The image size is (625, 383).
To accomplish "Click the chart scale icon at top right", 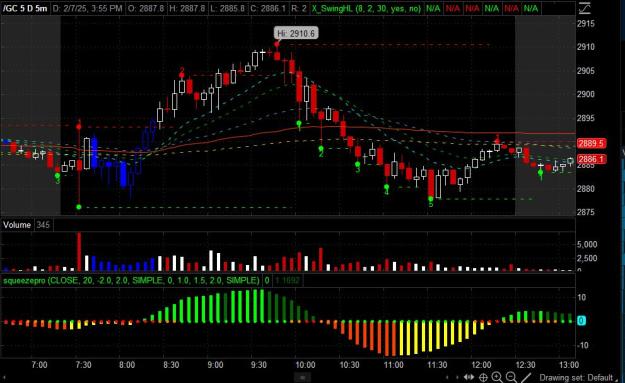I will (x=585, y=8).
